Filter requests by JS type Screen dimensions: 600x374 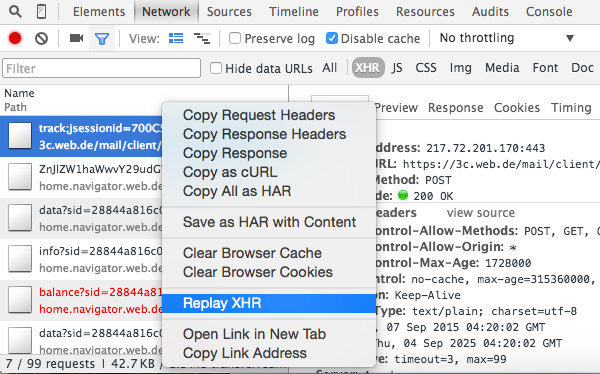pyautogui.click(x=397, y=68)
